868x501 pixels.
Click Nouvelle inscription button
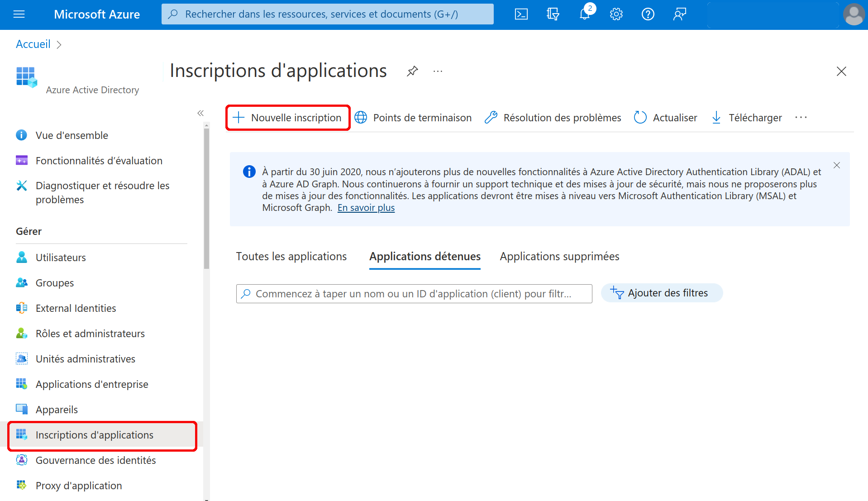288,118
